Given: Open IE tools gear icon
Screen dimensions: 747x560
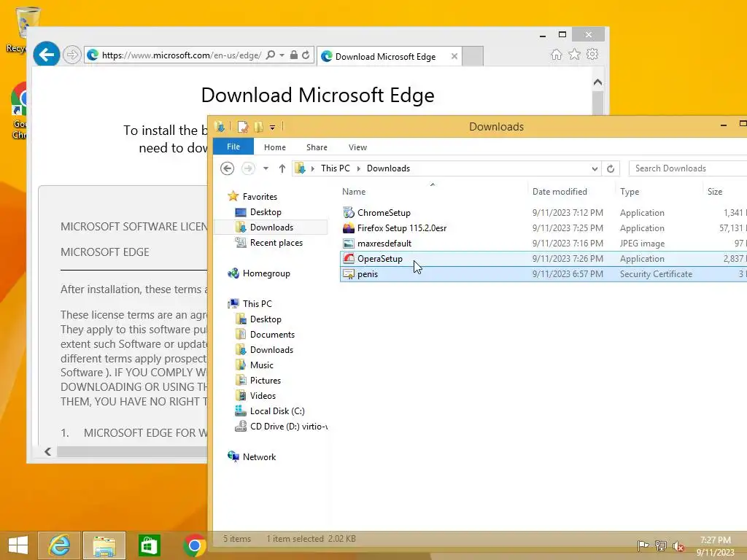Looking at the screenshot, I should tap(592, 54).
